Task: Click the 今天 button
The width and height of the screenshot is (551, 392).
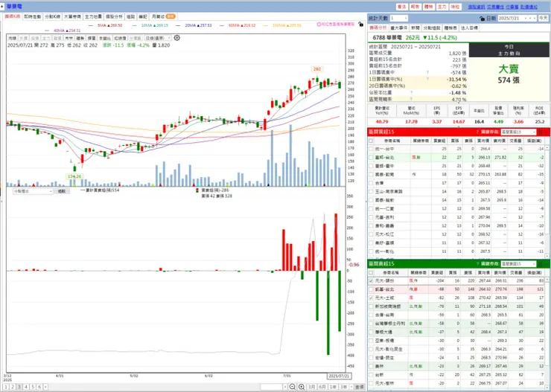Action: (x=544, y=19)
